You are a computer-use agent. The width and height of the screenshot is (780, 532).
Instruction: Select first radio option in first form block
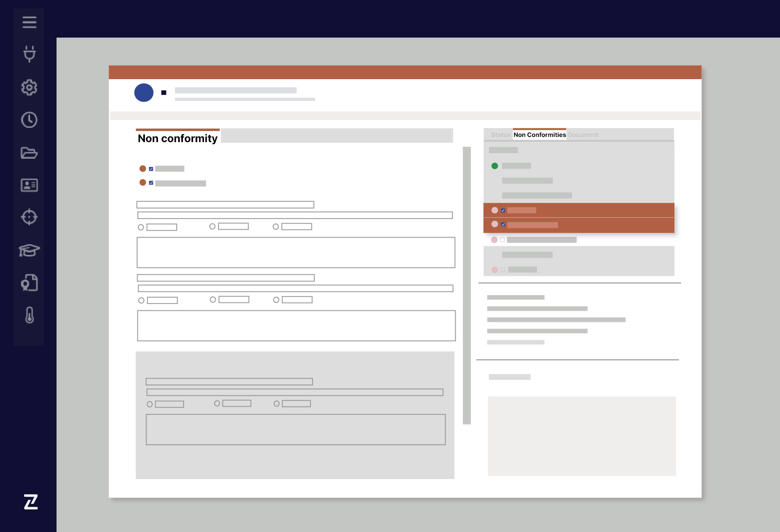[141, 227]
